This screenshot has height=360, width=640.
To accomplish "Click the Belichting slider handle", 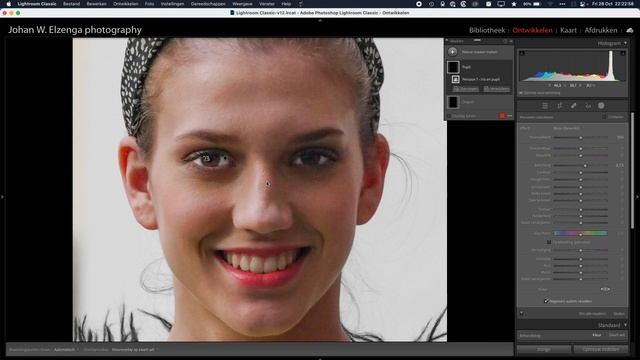I will point(585,165).
